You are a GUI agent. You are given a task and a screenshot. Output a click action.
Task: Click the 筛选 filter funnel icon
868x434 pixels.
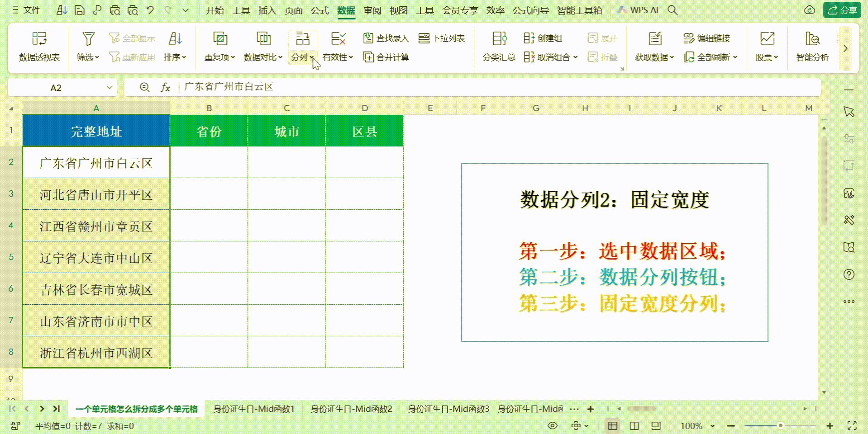[88, 39]
